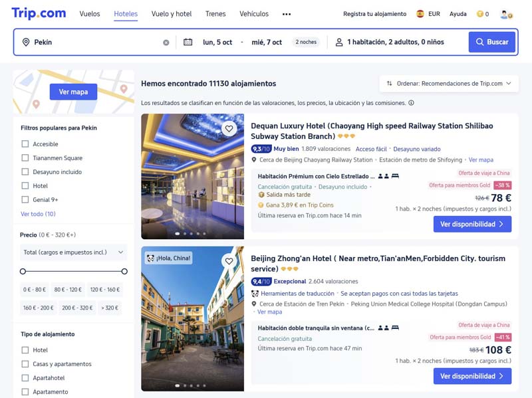Click the info icon beside ranking explanation
Screen dimensions: 532x398
click(411, 103)
